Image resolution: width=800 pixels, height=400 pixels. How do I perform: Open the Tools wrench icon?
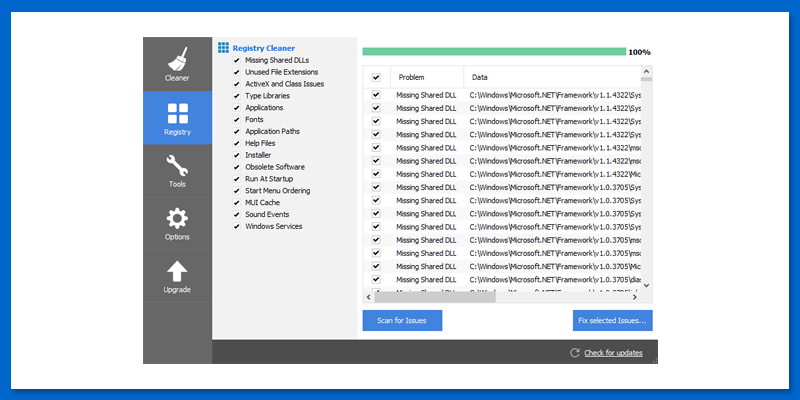point(177,166)
